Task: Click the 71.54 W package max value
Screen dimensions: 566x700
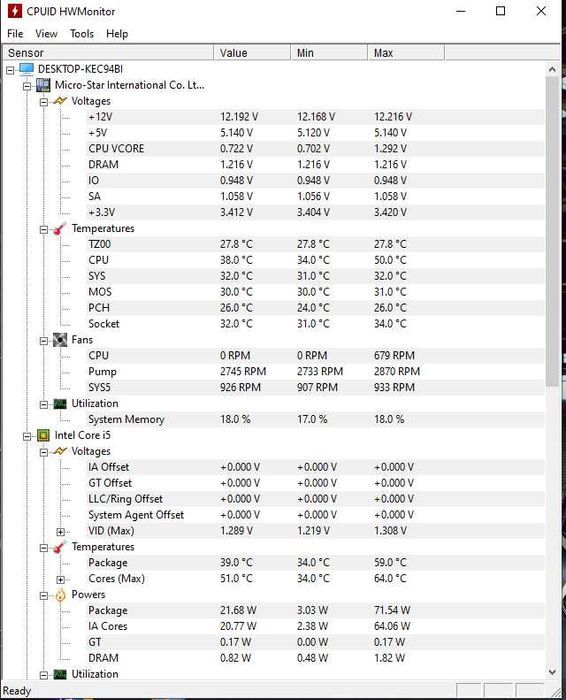Action: point(392,610)
